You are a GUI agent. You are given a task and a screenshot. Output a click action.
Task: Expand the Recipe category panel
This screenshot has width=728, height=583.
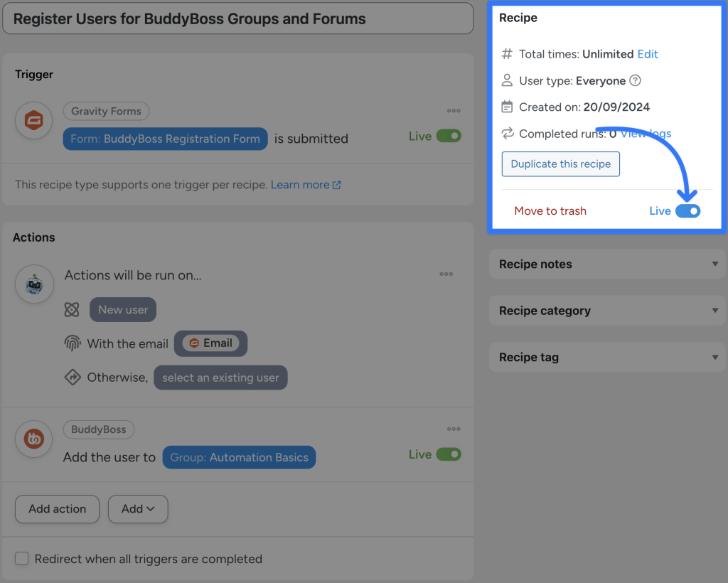(x=606, y=311)
